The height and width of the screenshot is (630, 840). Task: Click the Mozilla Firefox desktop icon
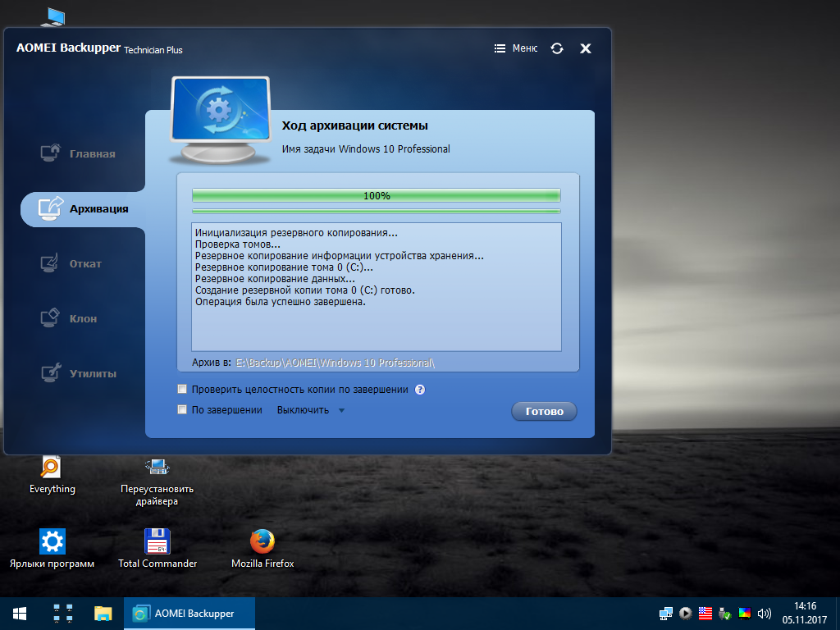[262, 542]
